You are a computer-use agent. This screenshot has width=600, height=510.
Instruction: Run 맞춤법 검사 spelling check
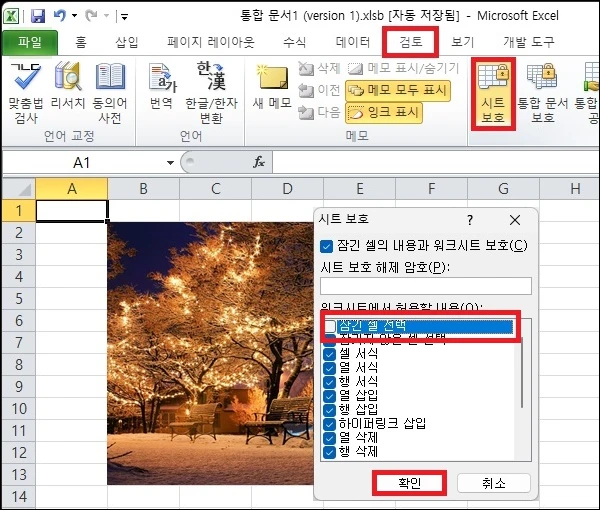pos(26,93)
